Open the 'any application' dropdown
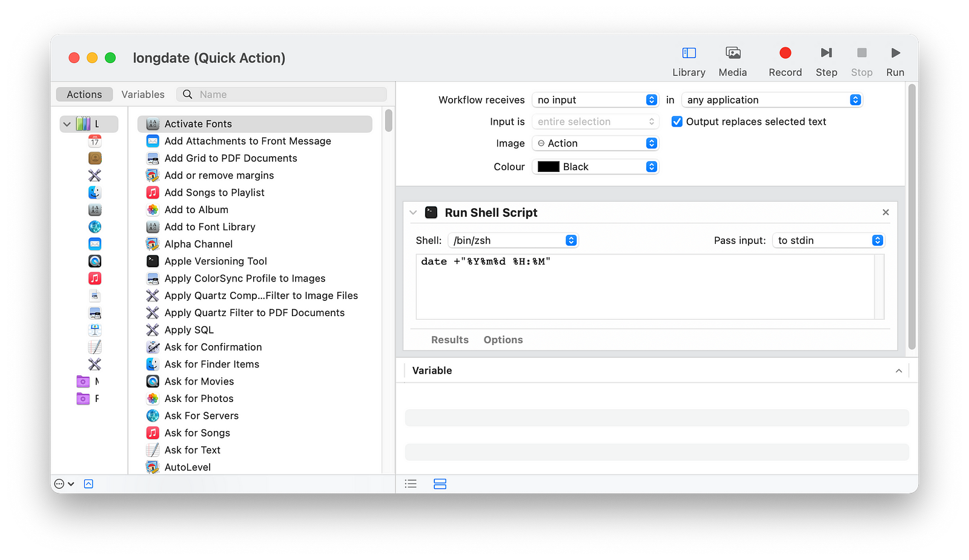The width and height of the screenshot is (969, 560). [772, 100]
